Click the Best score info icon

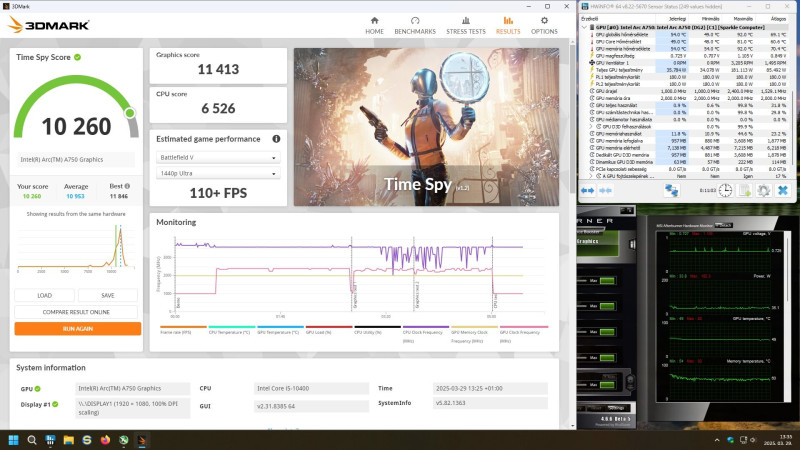tap(127, 186)
